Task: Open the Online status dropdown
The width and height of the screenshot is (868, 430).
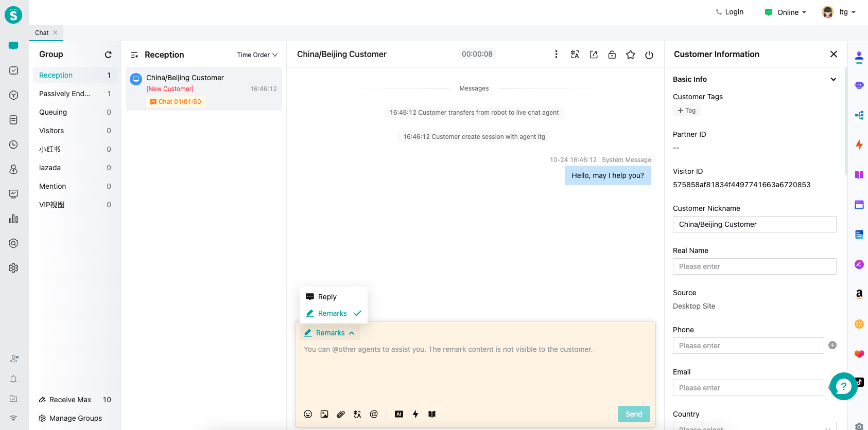Action: click(x=786, y=12)
